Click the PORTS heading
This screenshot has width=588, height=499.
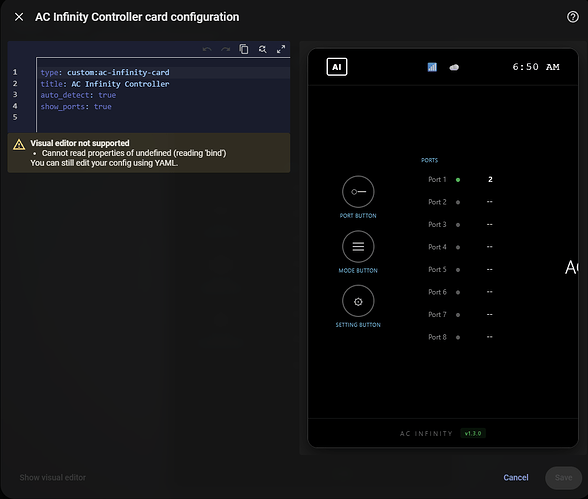429,160
